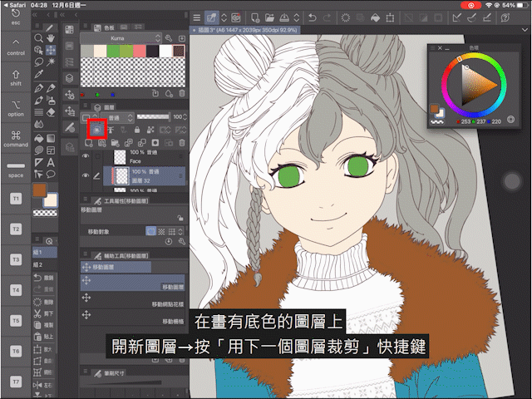
Task: Open the Kuma color set dropdown
Action: point(121,38)
